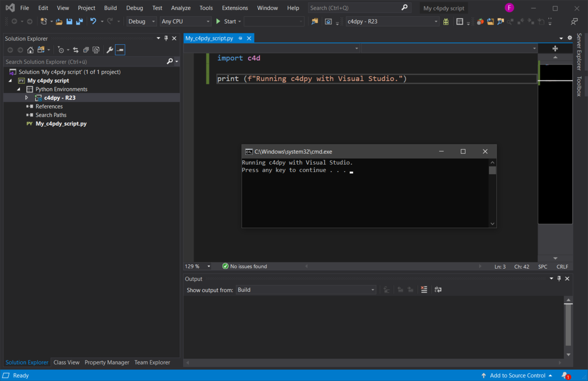This screenshot has height=381, width=588.
Task: Toggle Preview Selected Items in Solution Explorer
Action: (120, 50)
